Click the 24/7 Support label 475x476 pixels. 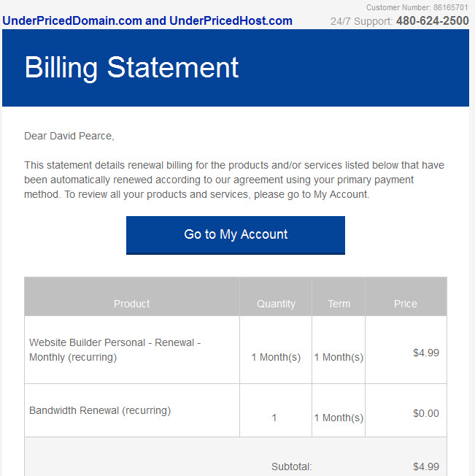(x=361, y=21)
